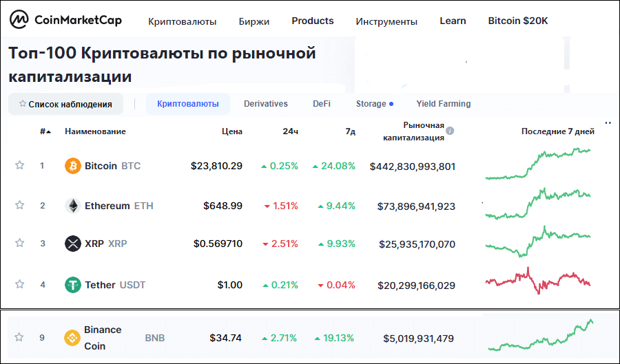The width and height of the screenshot is (620, 364).
Task: Sort by rank using # column header
Action: pos(45,131)
